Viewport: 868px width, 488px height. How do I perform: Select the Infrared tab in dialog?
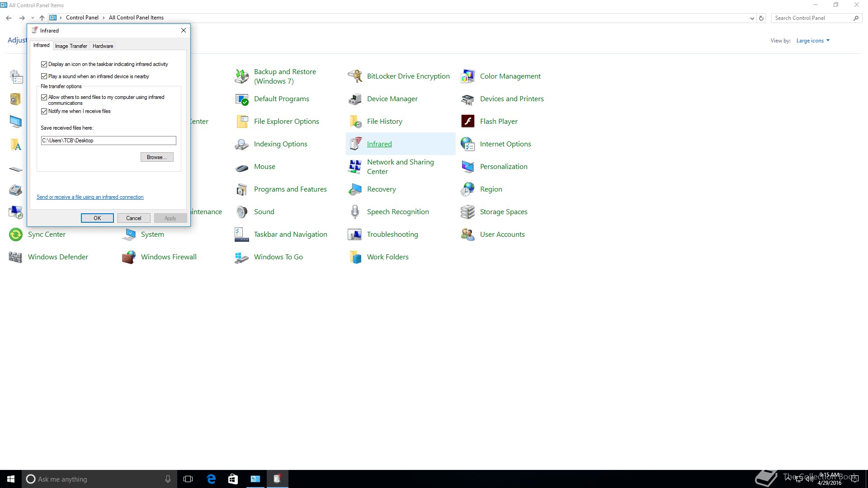41,45
